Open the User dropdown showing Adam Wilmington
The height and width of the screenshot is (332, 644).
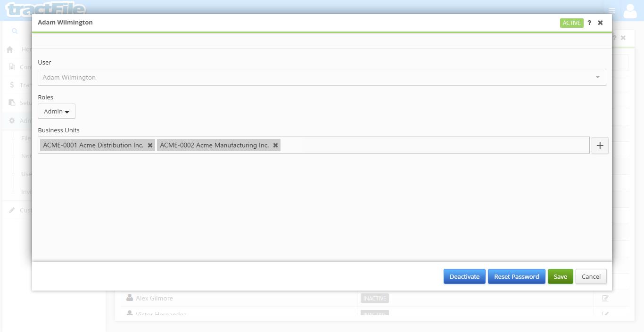322,77
